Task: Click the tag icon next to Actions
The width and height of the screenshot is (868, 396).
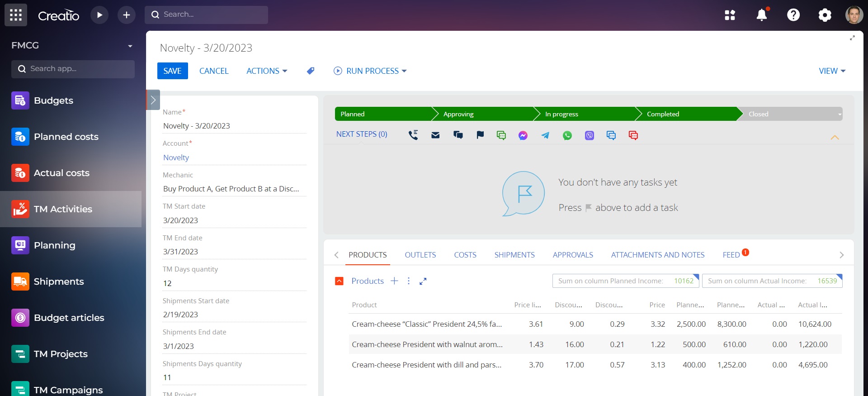Action: (311, 71)
